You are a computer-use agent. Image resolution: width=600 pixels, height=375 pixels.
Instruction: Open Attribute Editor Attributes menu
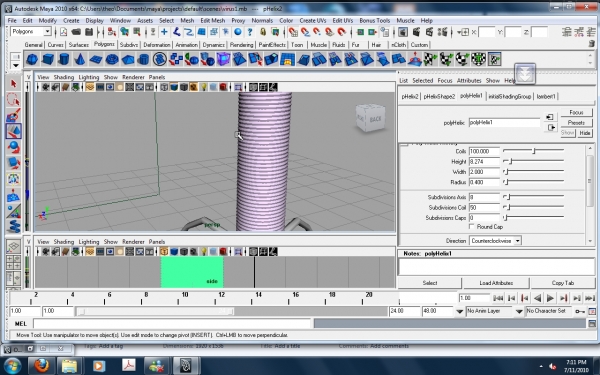pos(469,80)
